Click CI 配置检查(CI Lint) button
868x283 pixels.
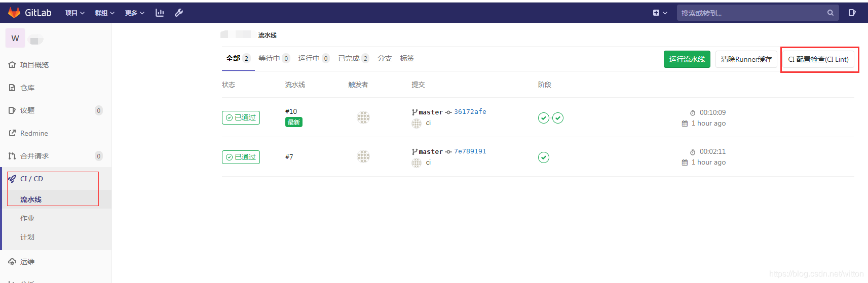[x=818, y=59]
